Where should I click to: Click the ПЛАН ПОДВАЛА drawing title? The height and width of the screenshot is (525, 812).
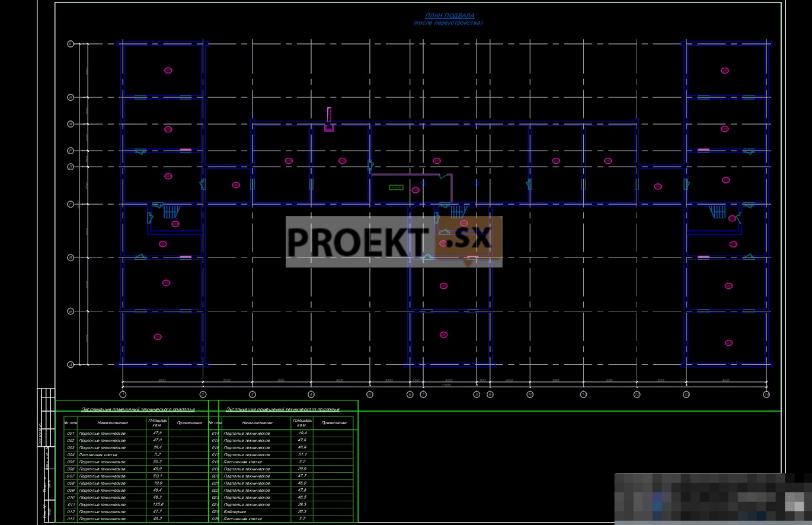coord(449,15)
